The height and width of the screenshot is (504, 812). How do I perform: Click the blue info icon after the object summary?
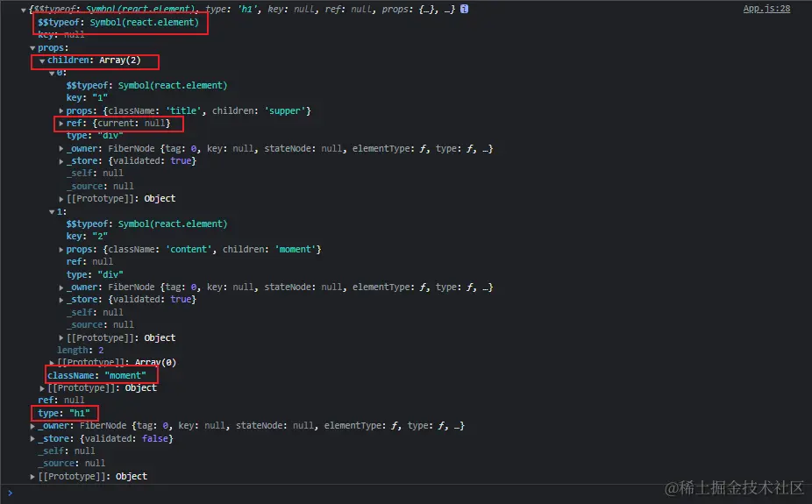click(464, 9)
